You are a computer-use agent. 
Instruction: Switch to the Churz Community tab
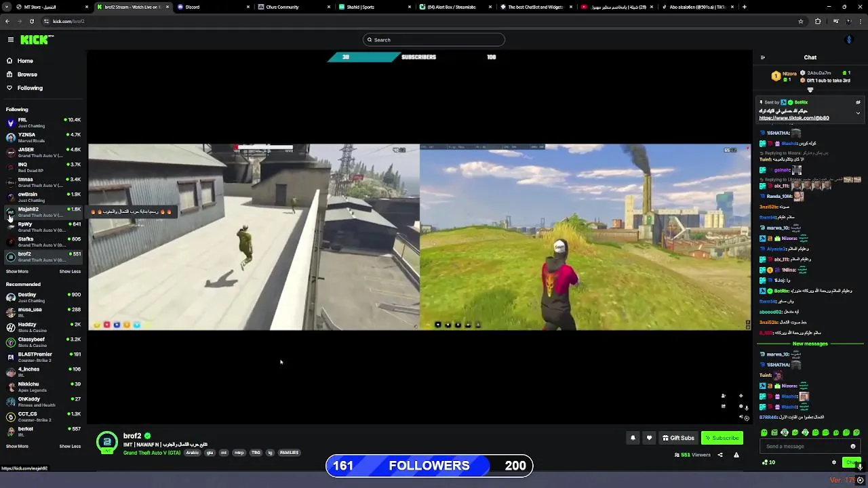click(295, 7)
